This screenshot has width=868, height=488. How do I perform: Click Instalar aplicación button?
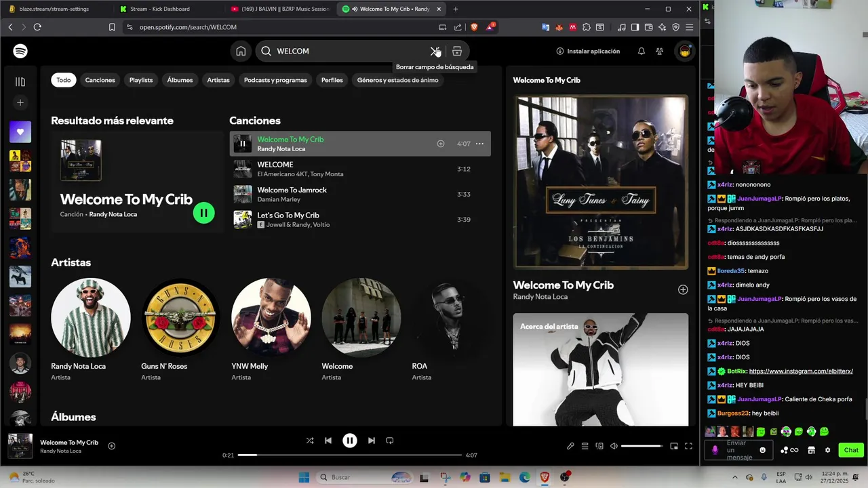(588, 51)
